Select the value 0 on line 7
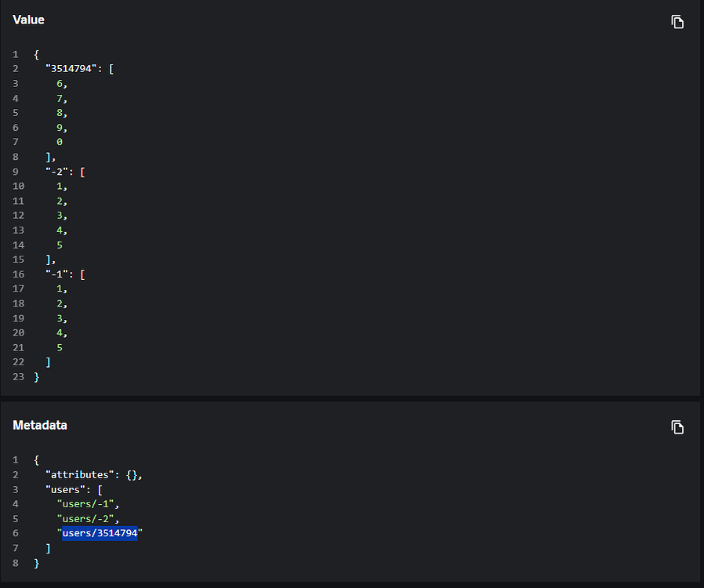The image size is (704, 588). tap(59, 141)
